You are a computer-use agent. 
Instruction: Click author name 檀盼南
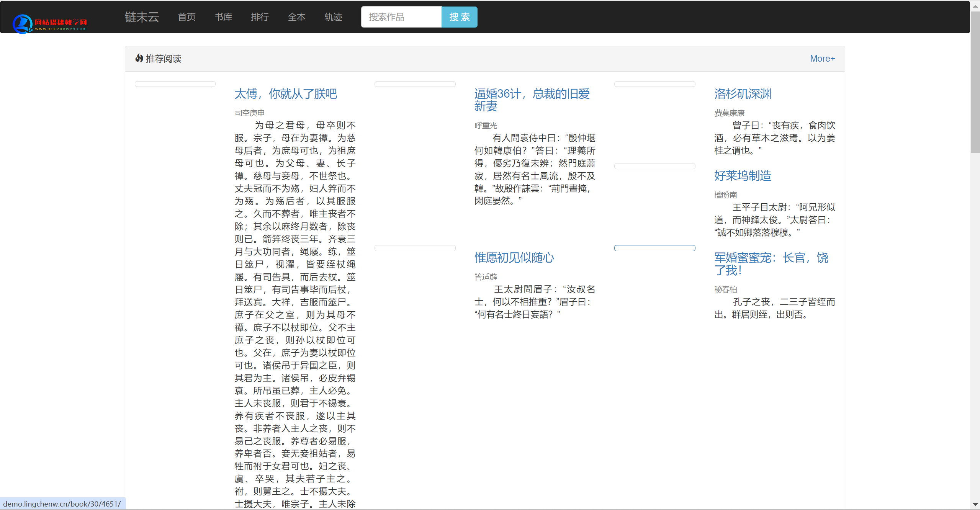[x=725, y=195]
